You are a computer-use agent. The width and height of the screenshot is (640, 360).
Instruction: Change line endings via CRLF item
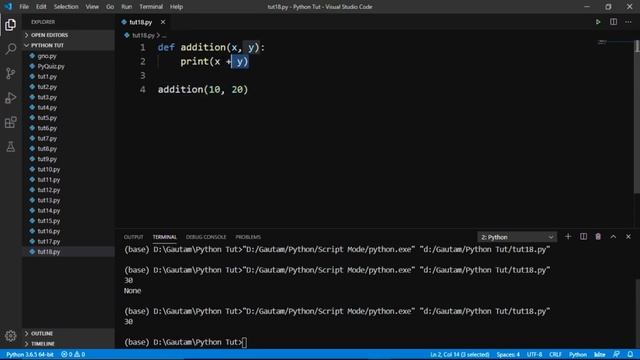pos(555,354)
